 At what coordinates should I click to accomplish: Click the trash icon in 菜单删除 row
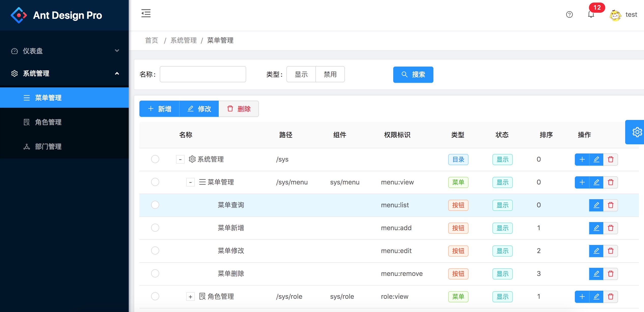610,274
